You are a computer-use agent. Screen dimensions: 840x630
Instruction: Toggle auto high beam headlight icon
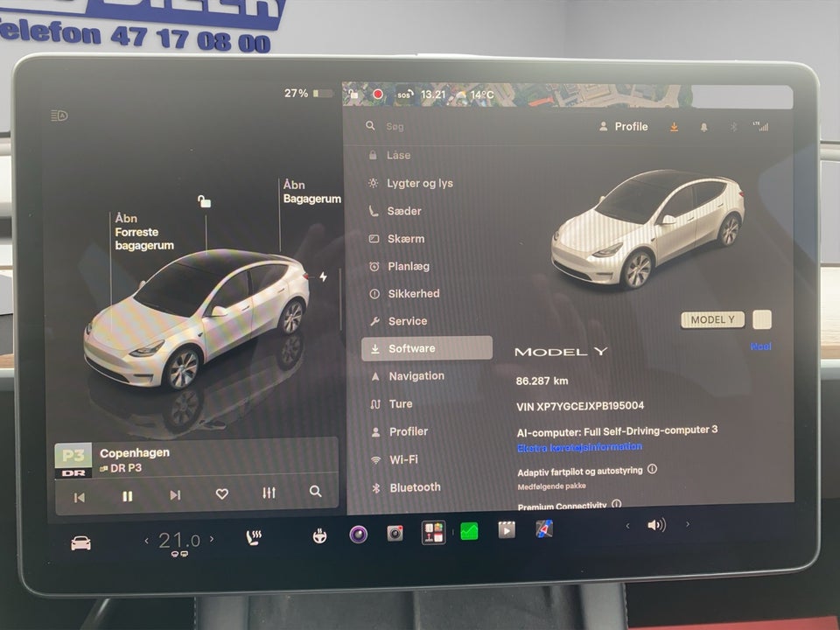point(59,115)
